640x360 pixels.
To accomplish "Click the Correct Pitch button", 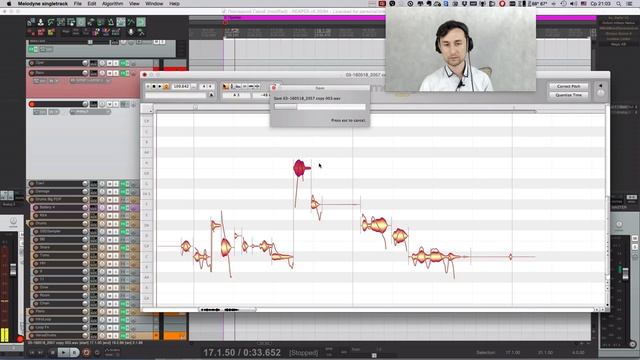I will point(569,87).
